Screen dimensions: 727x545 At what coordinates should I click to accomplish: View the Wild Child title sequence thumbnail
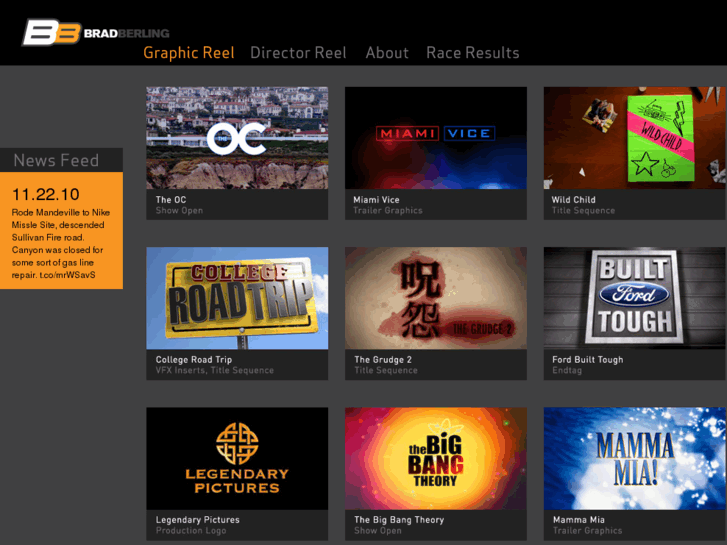[x=634, y=138]
